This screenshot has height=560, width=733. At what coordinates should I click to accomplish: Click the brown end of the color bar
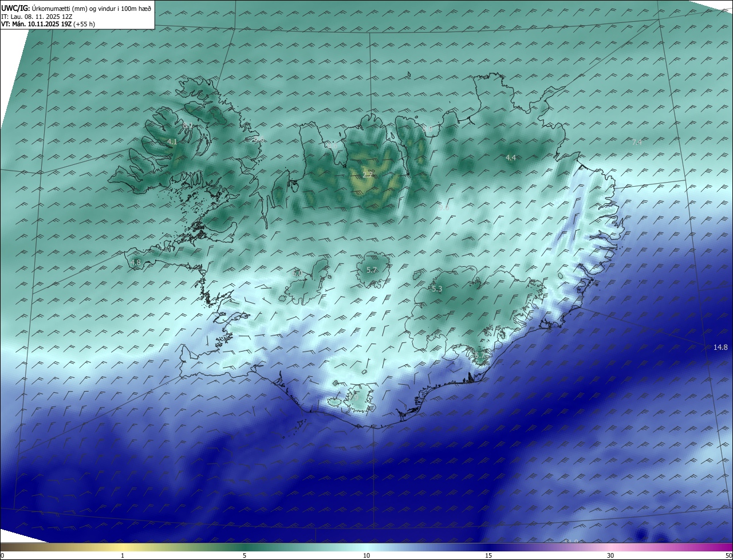[x=7, y=547]
